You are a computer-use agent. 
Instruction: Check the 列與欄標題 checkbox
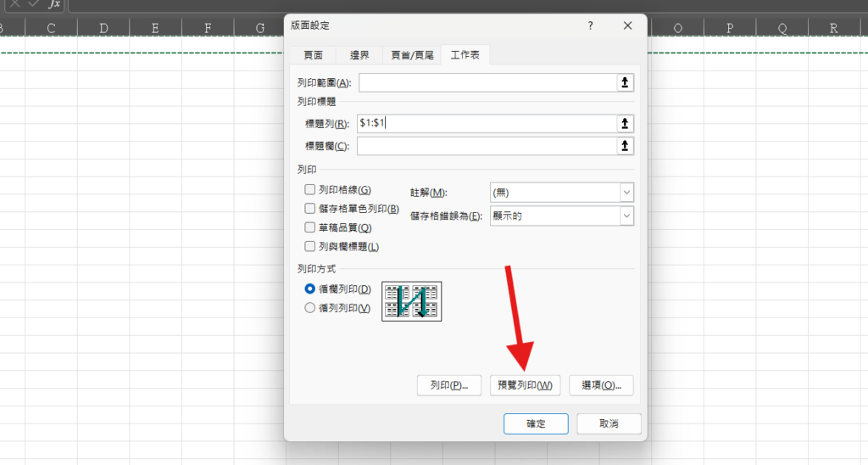310,246
